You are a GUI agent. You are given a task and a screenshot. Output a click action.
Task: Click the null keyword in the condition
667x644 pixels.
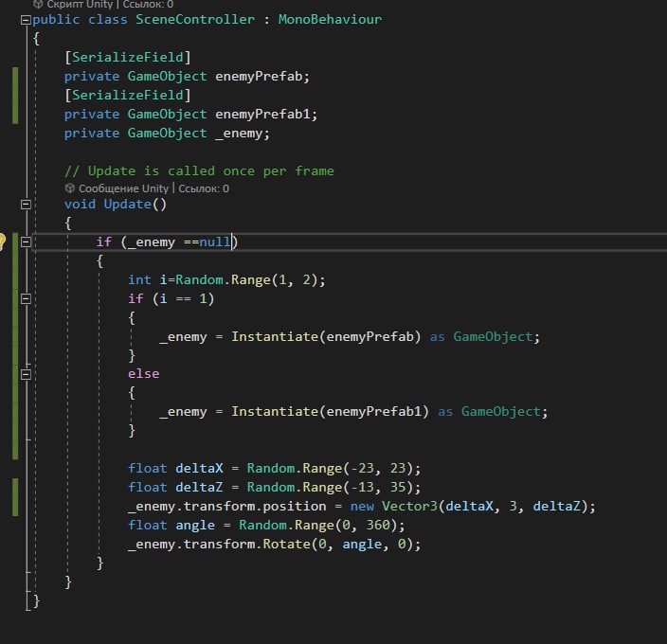(215, 242)
